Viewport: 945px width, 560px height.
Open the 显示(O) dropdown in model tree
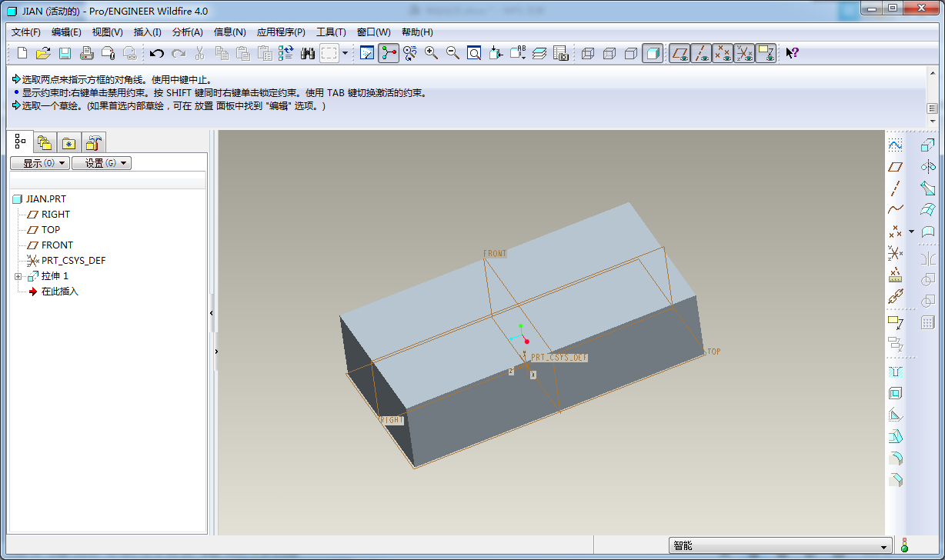click(x=39, y=163)
